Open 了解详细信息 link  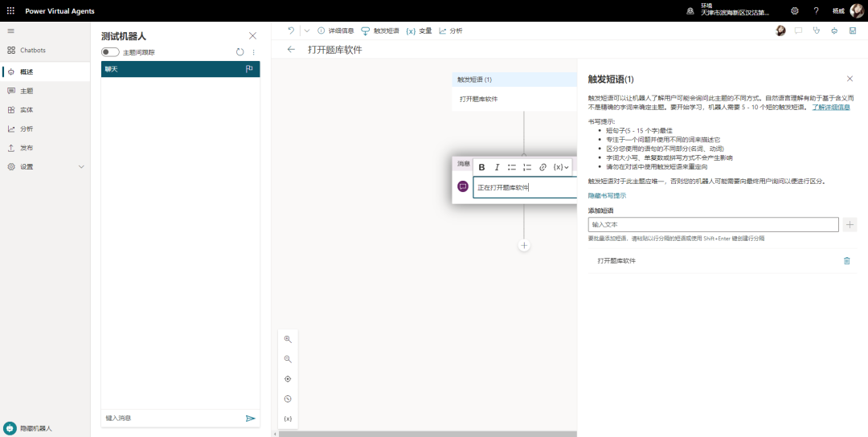click(830, 108)
